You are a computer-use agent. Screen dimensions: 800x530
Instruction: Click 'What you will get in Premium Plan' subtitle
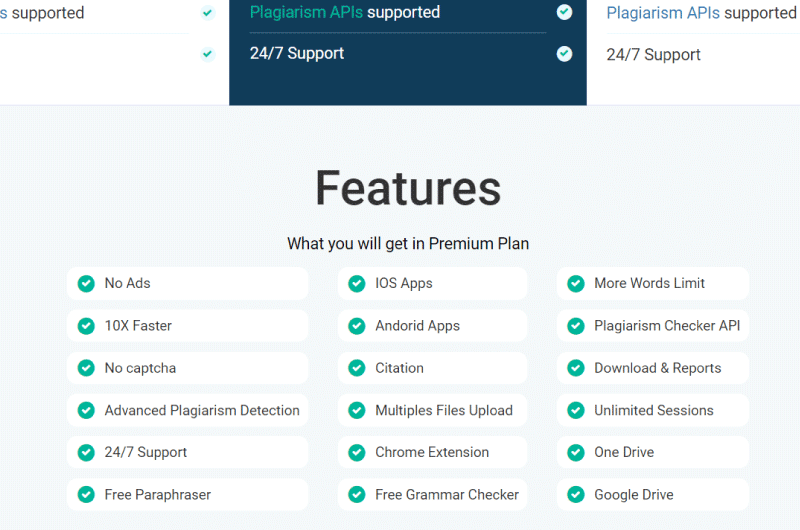(x=408, y=244)
